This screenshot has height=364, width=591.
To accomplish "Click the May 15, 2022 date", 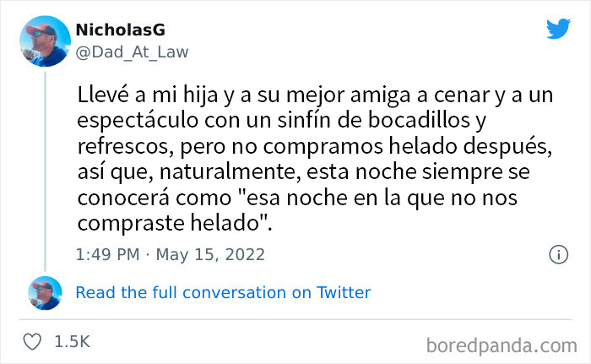I will coord(210,254).
